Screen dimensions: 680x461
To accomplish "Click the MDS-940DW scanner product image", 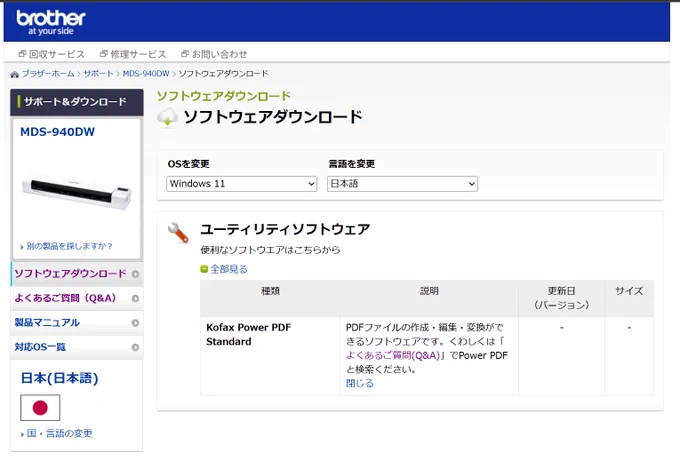I will (76, 191).
